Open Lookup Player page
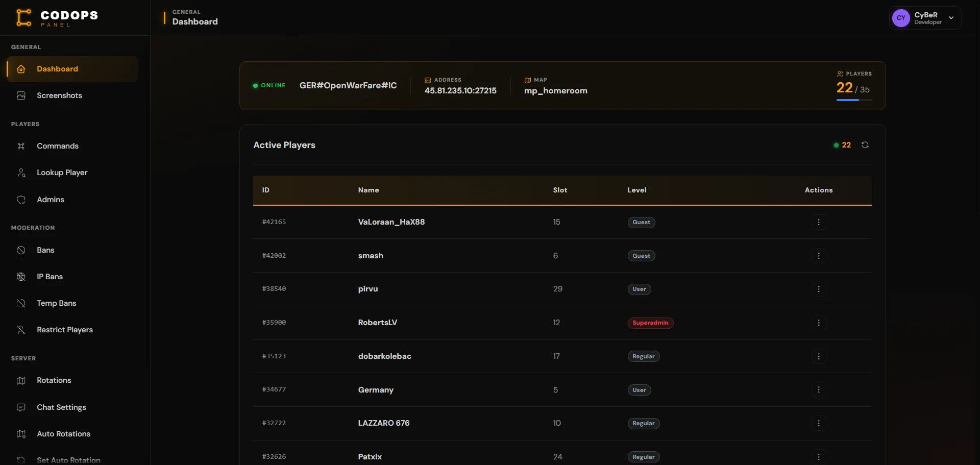The width and height of the screenshot is (980, 465). click(72, 173)
